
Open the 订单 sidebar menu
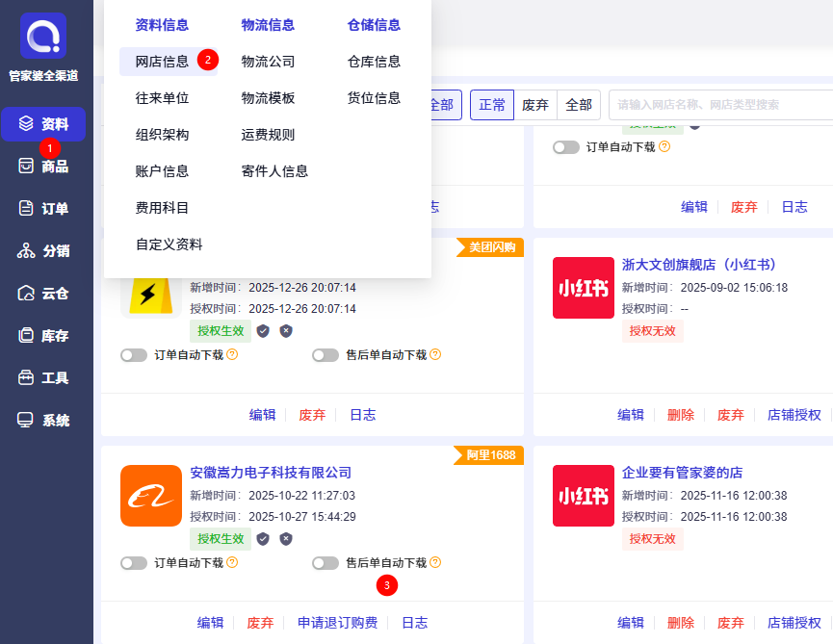tap(43, 209)
